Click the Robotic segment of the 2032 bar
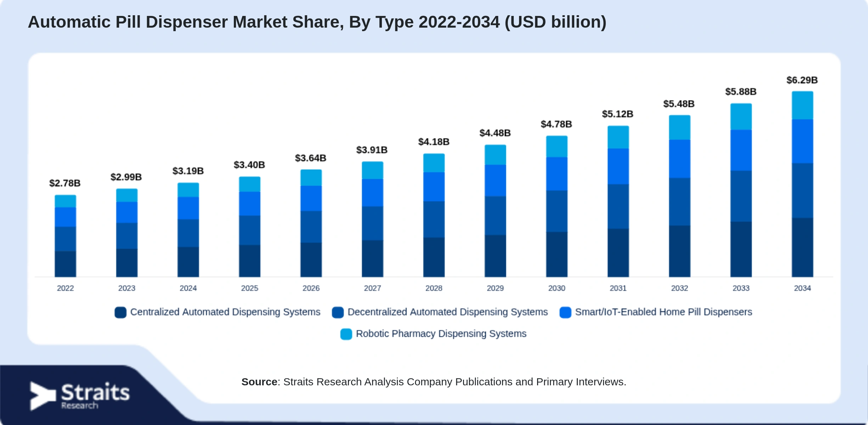This screenshot has width=868, height=425. point(680,127)
